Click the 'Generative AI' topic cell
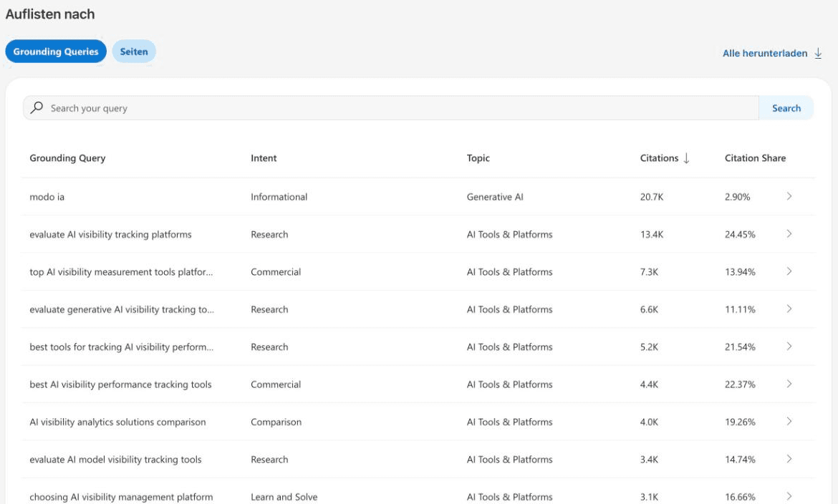Image resolution: width=838 pixels, height=504 pixels. [x=495, y=197]
